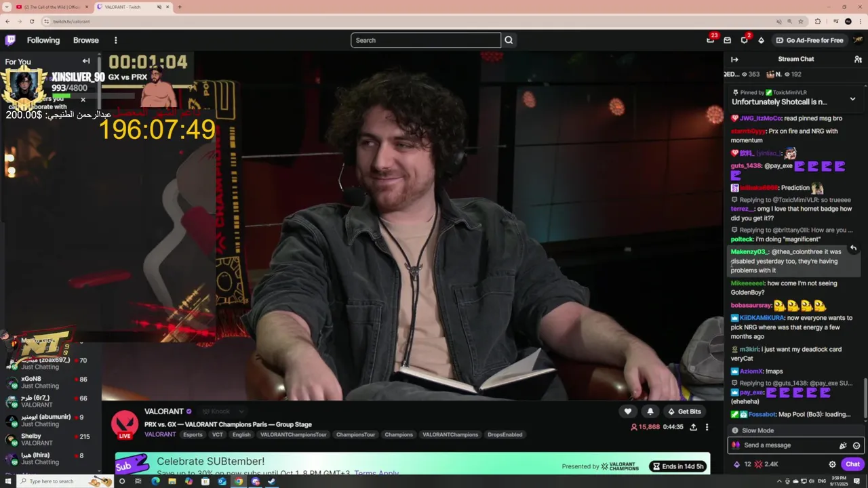The height and width of the screenshot is (488, 868).
Task: Open Windows Task View button
Action: coord(138,481)
